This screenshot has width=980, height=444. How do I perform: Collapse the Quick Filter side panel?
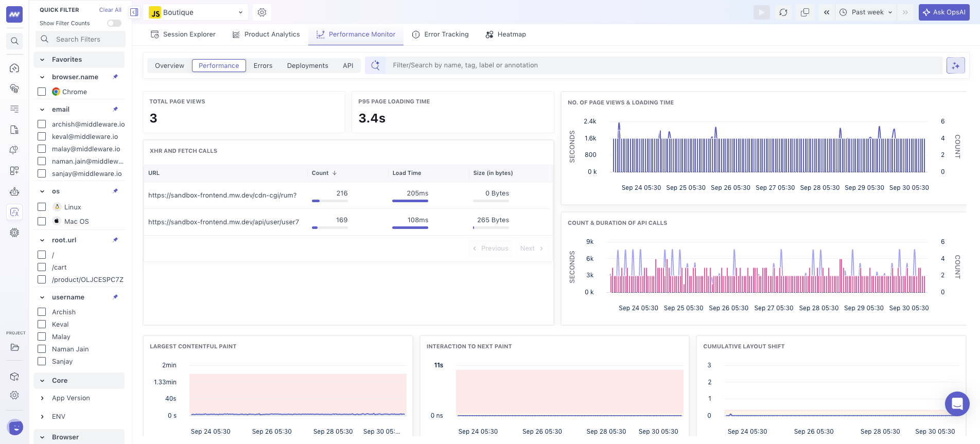click(134, 12)
